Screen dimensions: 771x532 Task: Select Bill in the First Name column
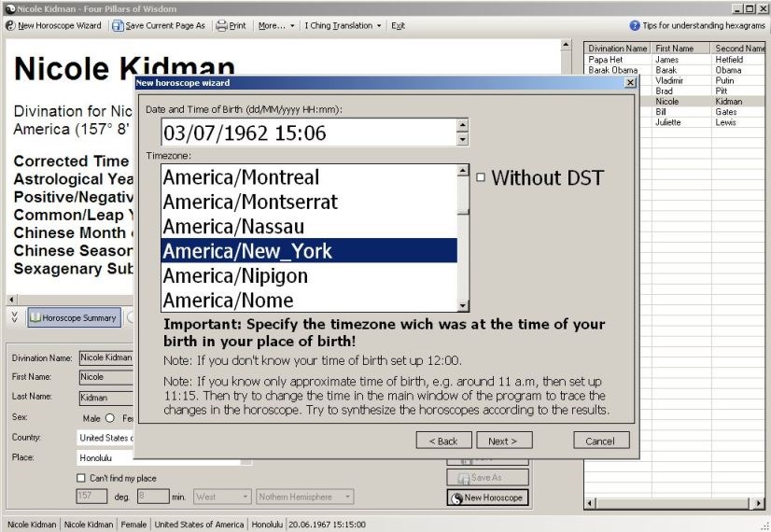(x=660, y=112)
